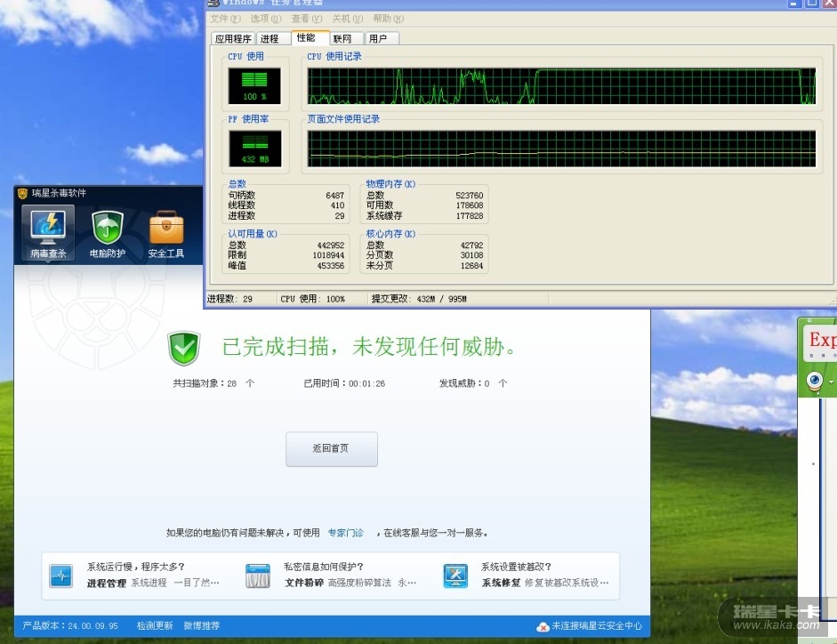Click status bar 进程数: 29 entry
Viewport: 837px width, 644px height.
point(229,299)
